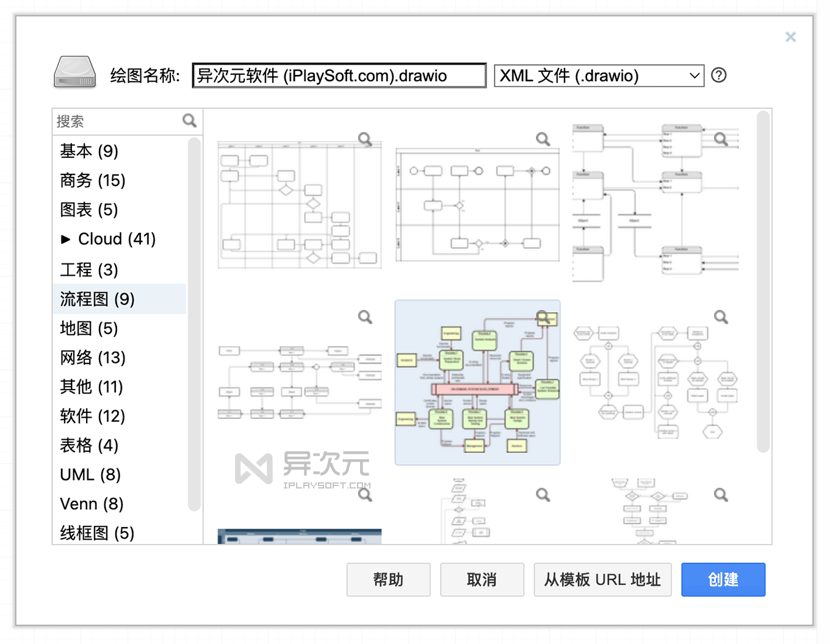This screenshot has width=830, height=644.
Task: Click the blue 创建 button
Action: [x=723, y=579]
